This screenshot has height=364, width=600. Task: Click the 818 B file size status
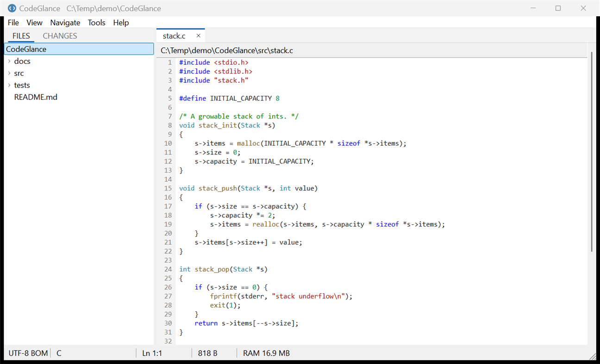(207, 353)
